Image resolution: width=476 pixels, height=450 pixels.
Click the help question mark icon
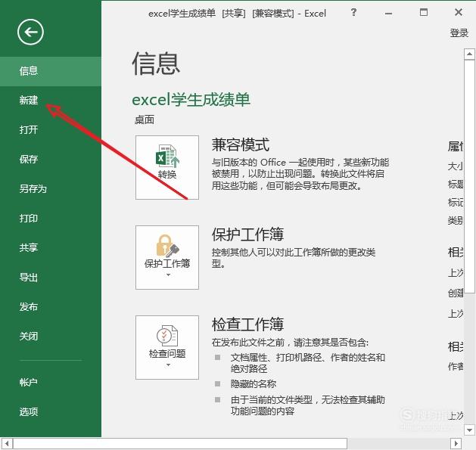353,12
